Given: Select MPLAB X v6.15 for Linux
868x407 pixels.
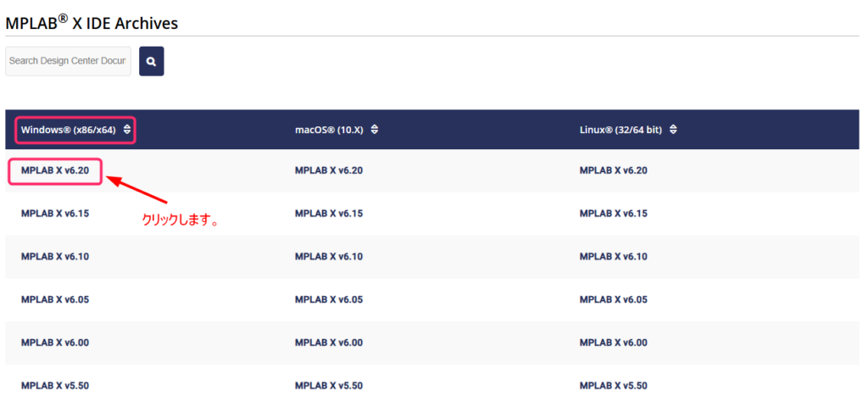Looking at the screenshot, I should click(x=613, y=214).
